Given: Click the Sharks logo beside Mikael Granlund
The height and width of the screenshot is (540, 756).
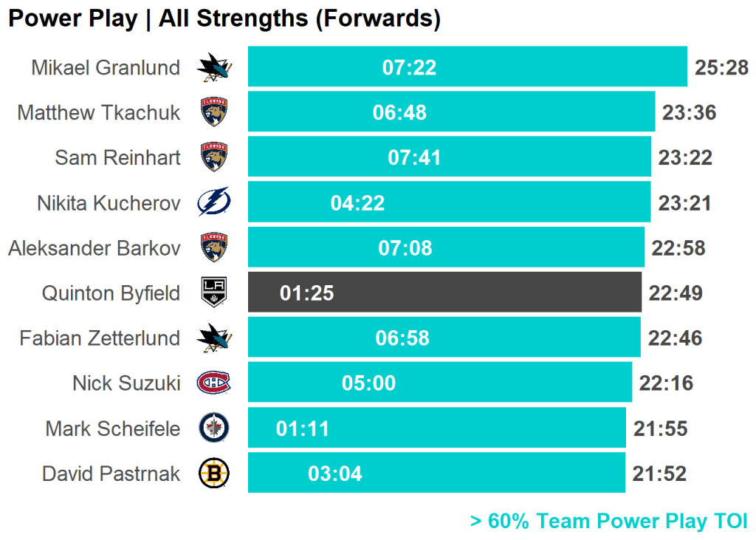Looking at the screenshot, I should pos(214,67).
